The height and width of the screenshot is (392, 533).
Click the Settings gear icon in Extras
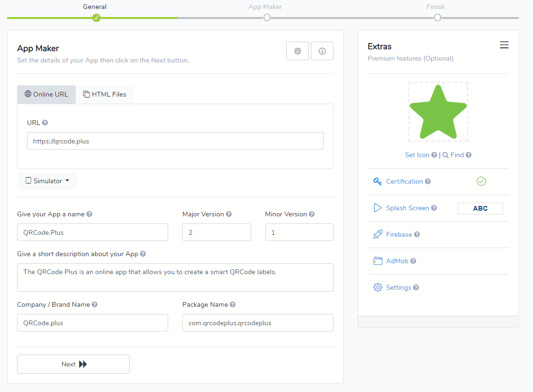pyautogui.click(x=378, y=287)
